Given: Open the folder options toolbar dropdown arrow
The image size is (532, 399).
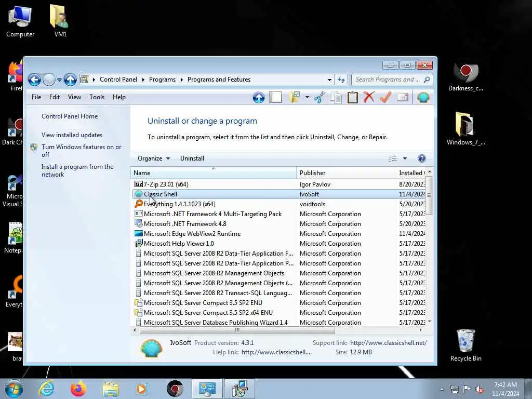Looking at the screenshot, I should coord(307,97).
